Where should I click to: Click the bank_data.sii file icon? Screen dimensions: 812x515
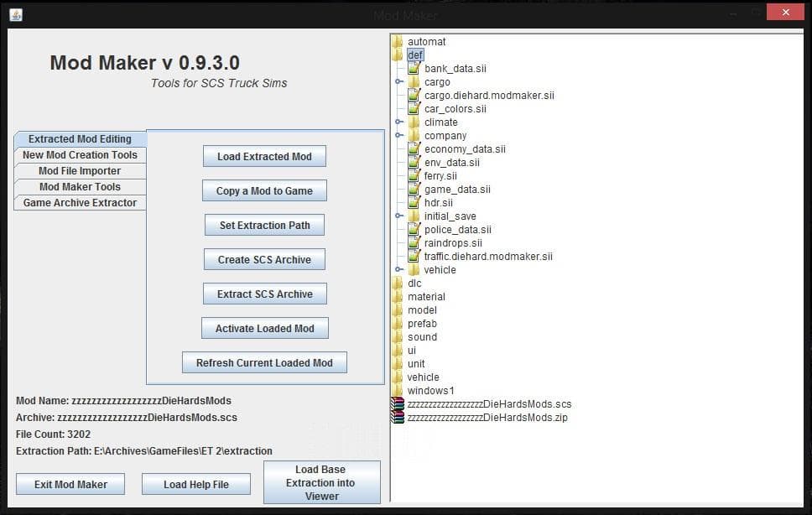[414, 68]
